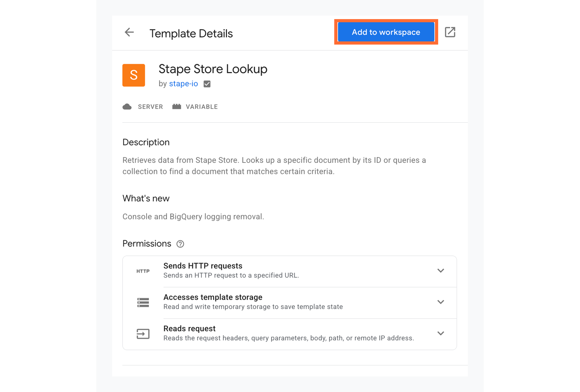Screen dimensions: 580x392
Task: Click the Add to workspace button
Action: 386,32
